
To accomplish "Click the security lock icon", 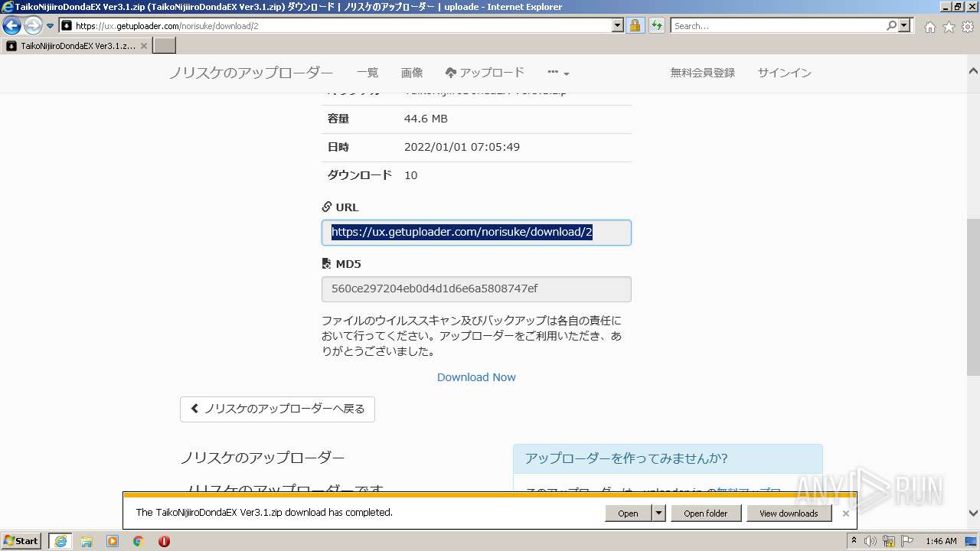I will click(635, 26).
